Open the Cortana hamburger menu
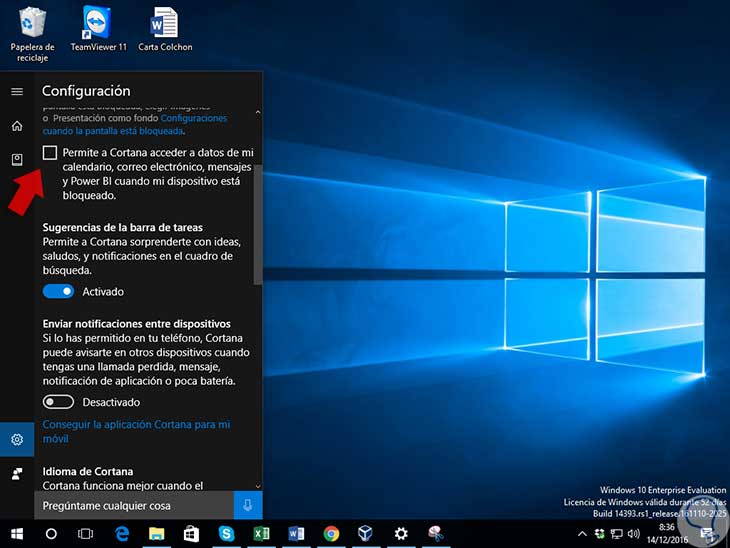 (17, 91)
